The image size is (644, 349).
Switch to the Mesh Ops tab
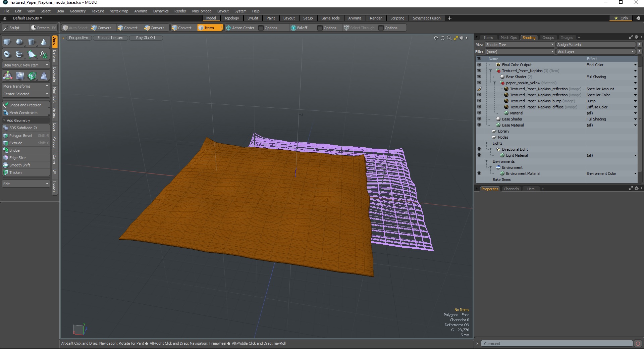pos(509,38)
